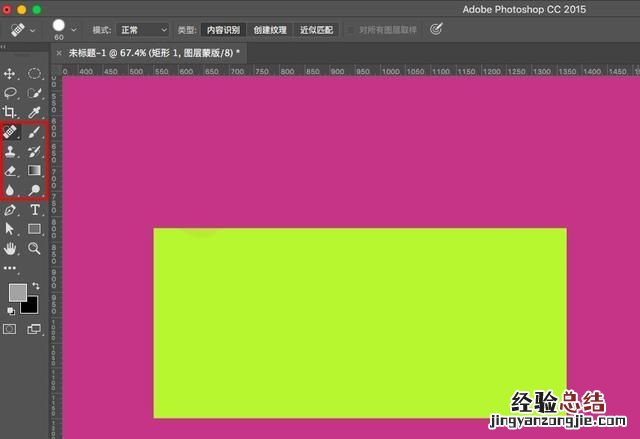Select the Dodge tool
This screenshot has width=640, height=439.
(x=34, y=190)
